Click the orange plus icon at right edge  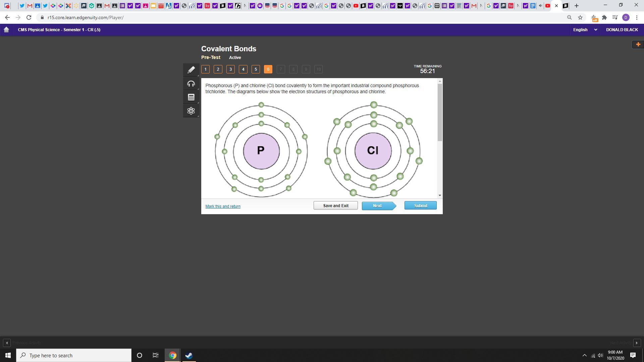pos(638,44)
